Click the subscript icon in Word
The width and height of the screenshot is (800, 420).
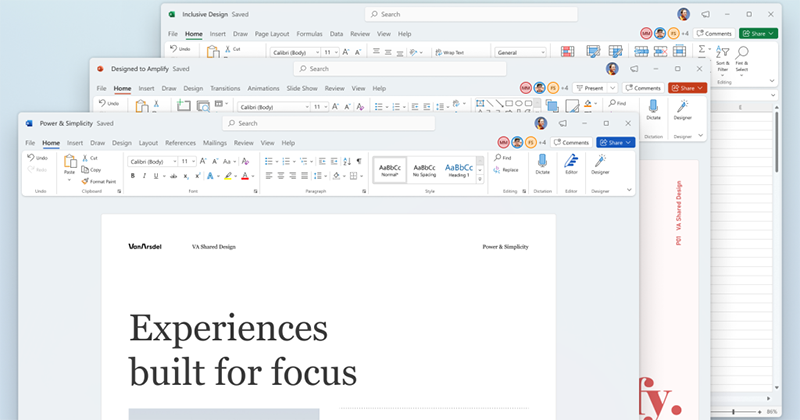[x=186, y=176]
